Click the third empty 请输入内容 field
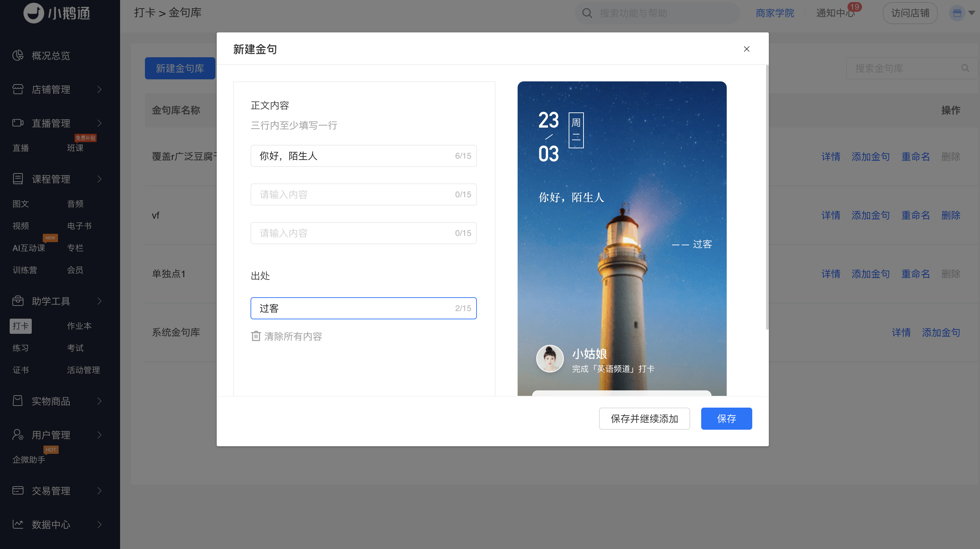This screenshot has width=980, height=549. coord(363,233)
